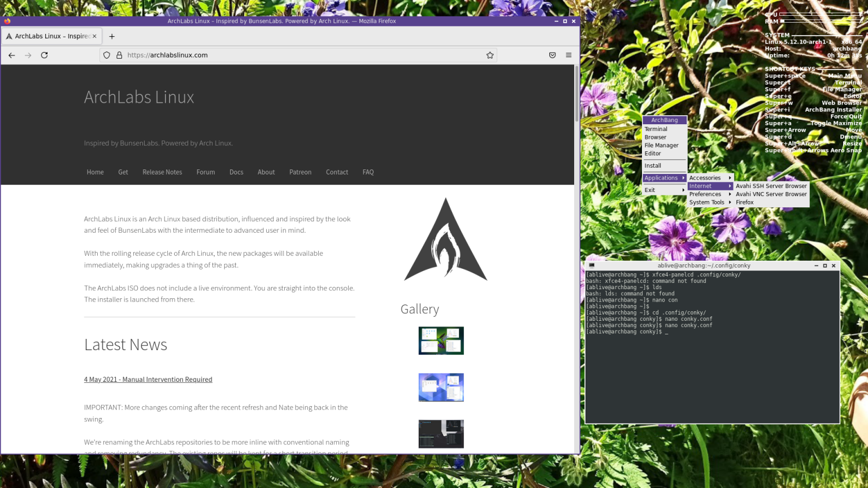Click the terminal icon in the conky terminal titlebar

tap(591, 265)
